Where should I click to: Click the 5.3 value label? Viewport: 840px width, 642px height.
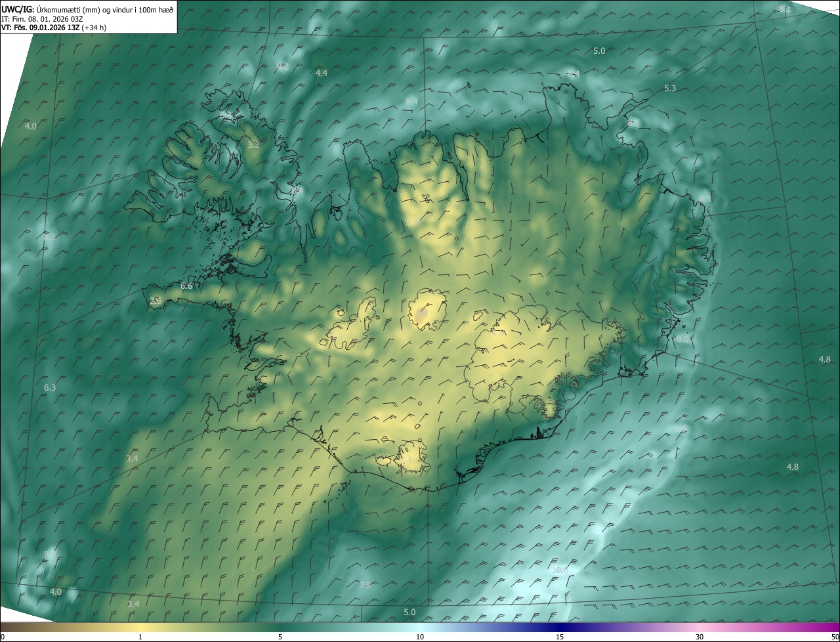670,88
